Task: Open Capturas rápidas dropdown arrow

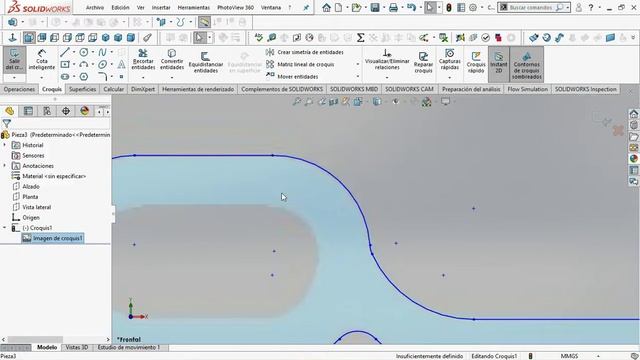Action: coord(449,77)
